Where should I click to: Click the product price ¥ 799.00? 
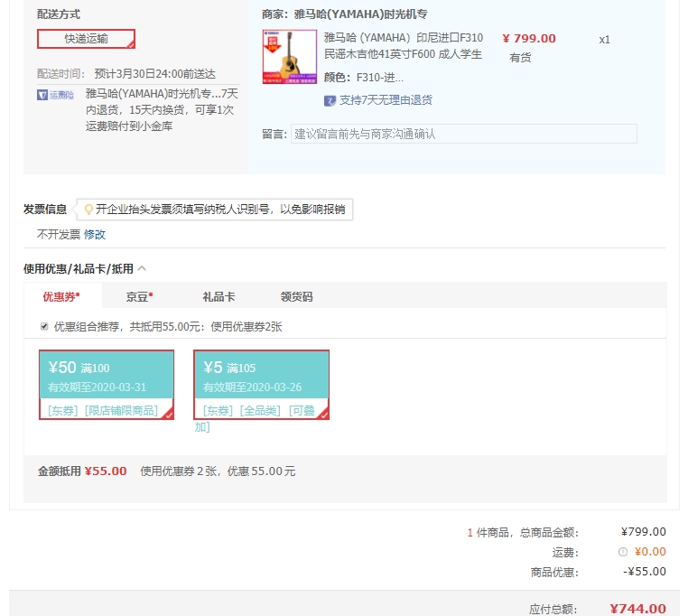coord(529,39)
